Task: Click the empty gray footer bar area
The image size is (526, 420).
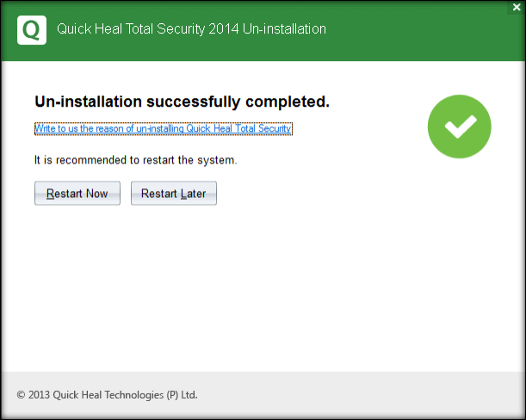Action: pyautogui.click(x=362, y=395)
